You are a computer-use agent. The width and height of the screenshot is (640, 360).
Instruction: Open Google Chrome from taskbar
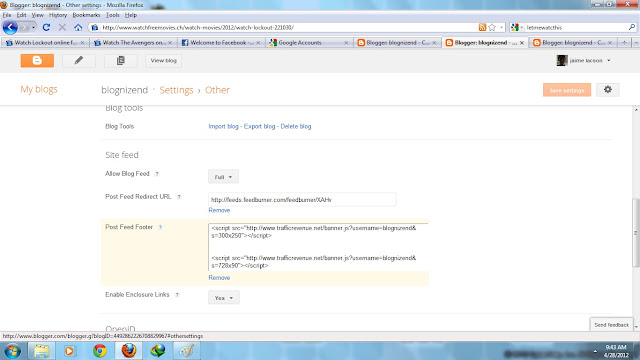pos(100,351)
